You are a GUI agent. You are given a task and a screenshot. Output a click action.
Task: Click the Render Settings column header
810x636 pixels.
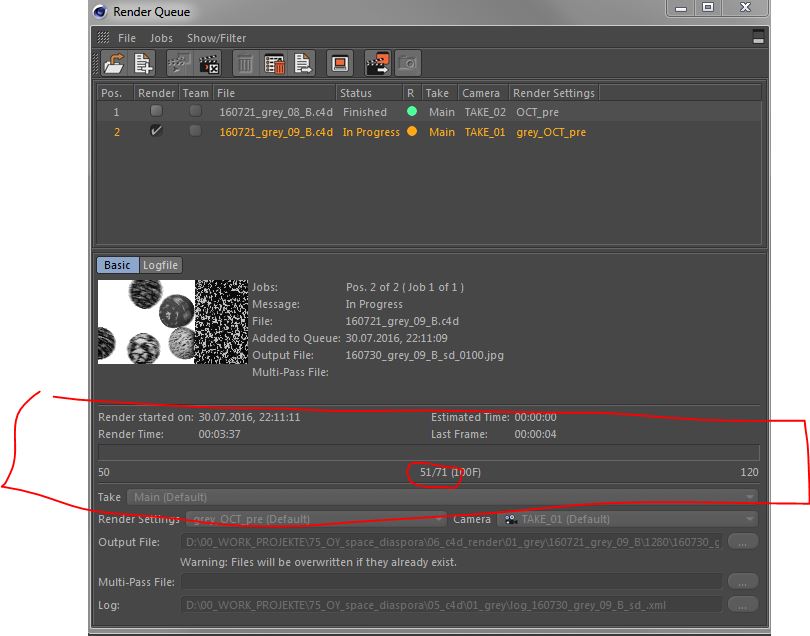tap(554, 93)
